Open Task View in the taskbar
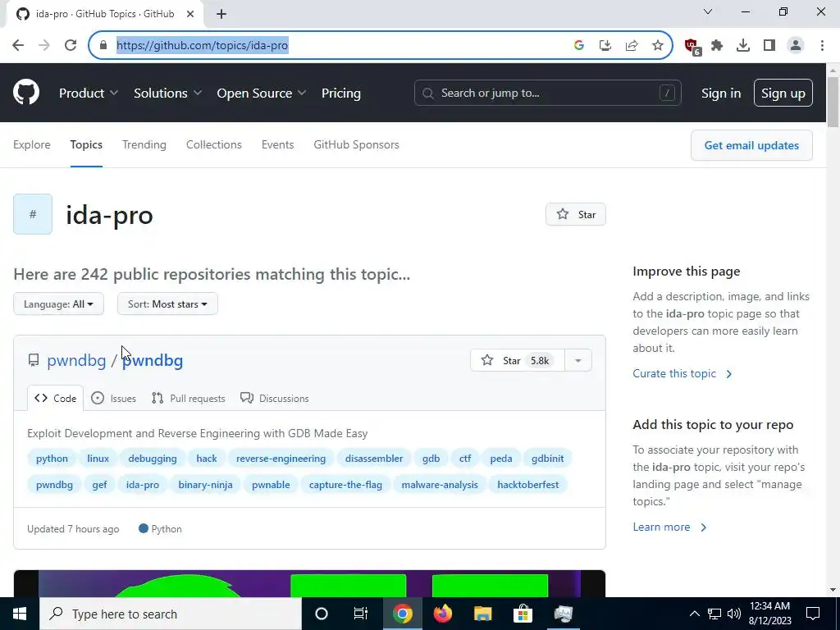Screen dimensions: 840x630 (x=361, y=614)
